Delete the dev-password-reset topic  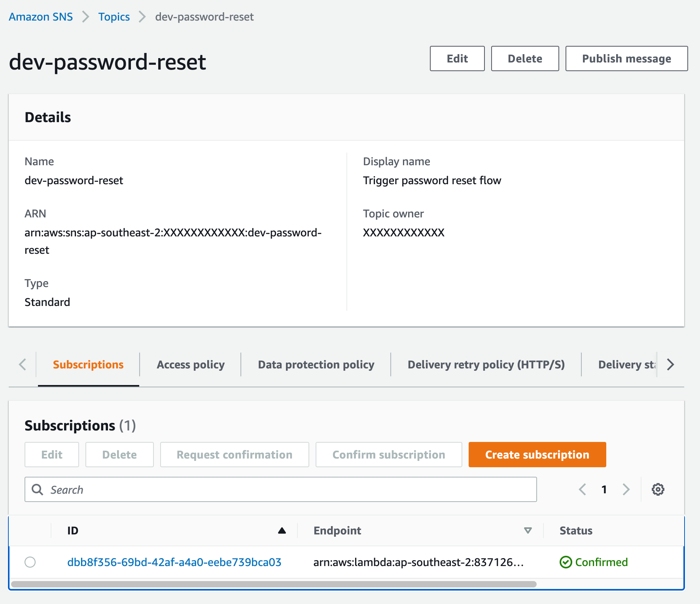pyautogui.click(x=525, y=59)
